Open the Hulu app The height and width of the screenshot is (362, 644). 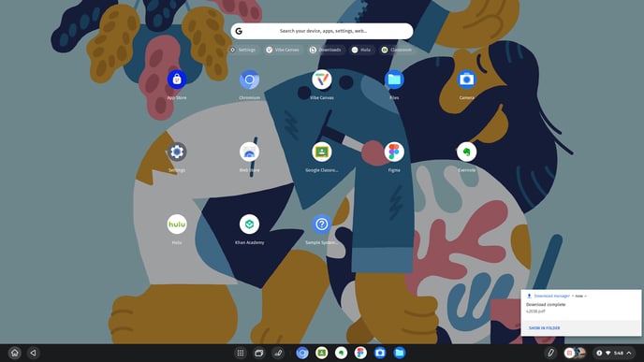(177, 224)
